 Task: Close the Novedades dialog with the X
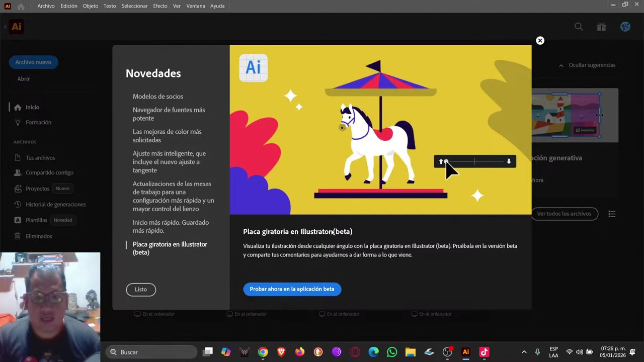pos(540,41)
